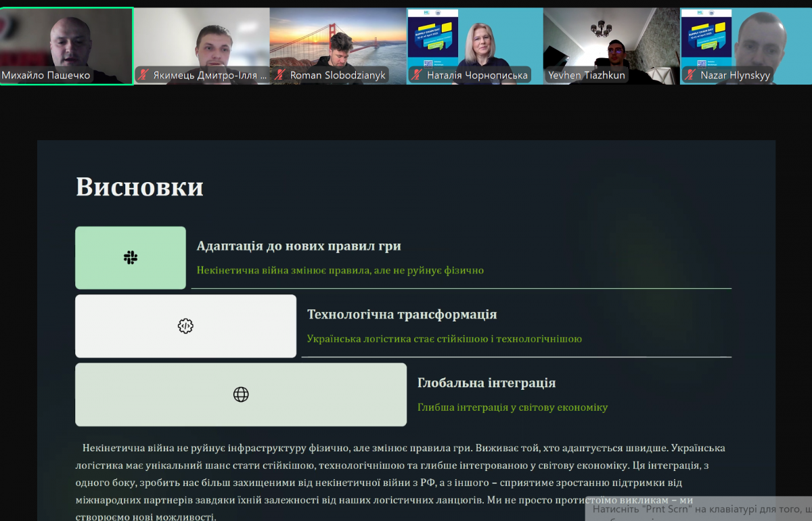Viewport: 812px width, 521px height.
Task: Click Roman Slobodzianyk's name label
Action: (x=336, y=75)
